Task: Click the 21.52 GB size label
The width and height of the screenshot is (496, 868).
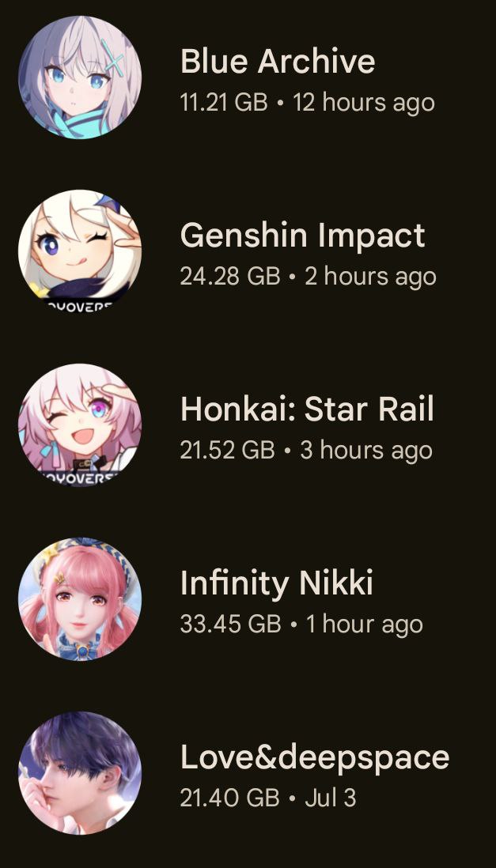Action: [x=227, y=450]
